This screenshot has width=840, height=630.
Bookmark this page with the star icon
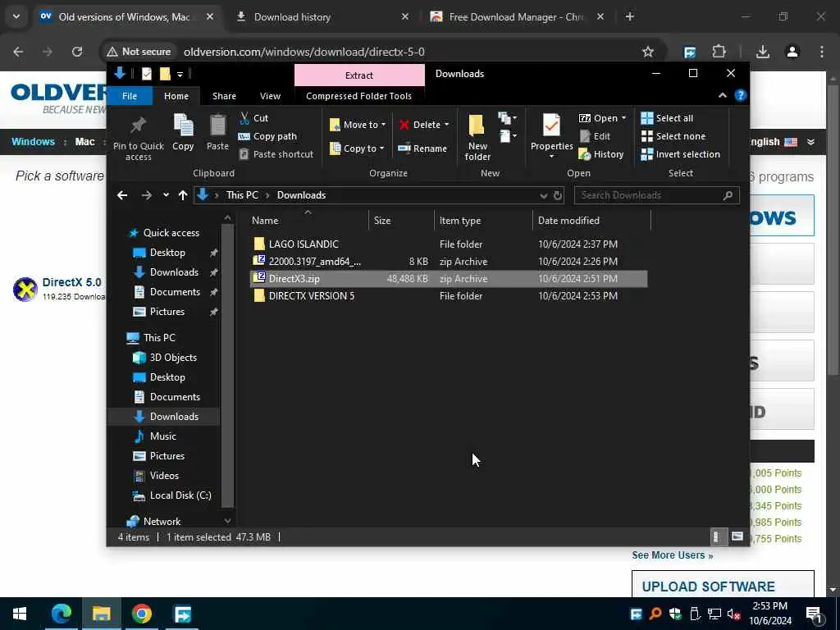tap(648, 52)
